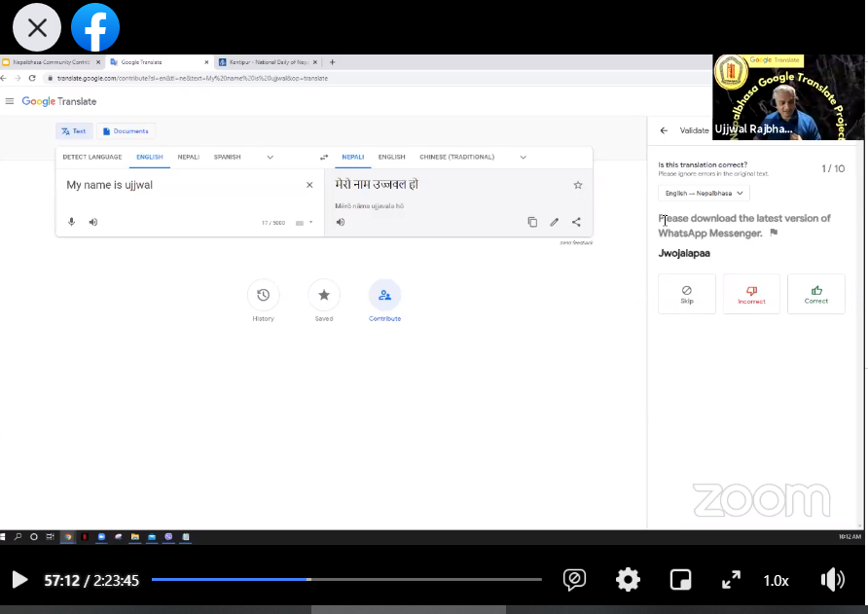
Task: Go back from the Validate panel
Action: point(664,130)
